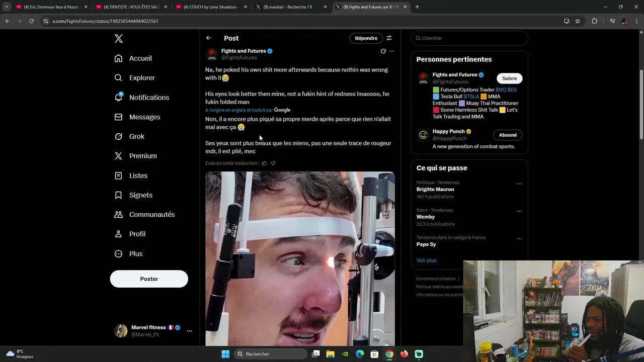Open the Brigitte Macron trend options dots

point(519,184)
